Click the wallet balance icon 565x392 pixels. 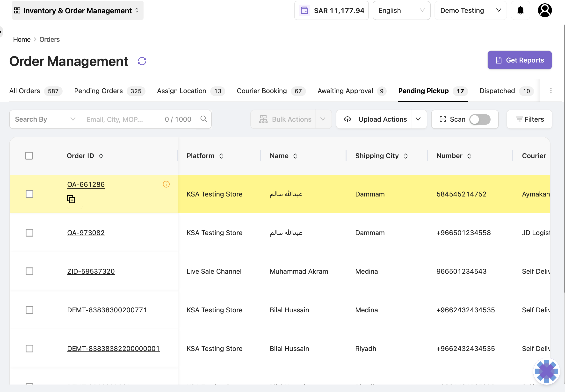tap(304, 11)
